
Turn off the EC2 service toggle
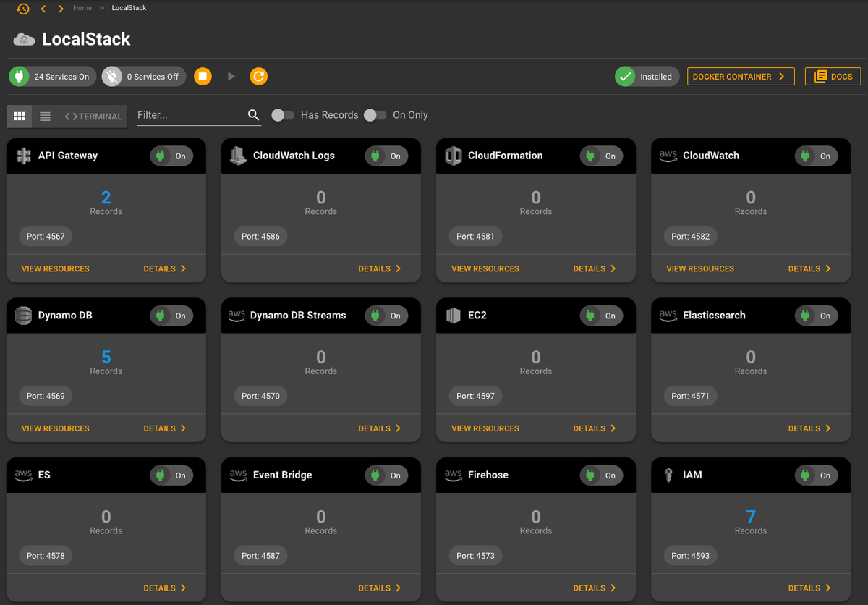click(x=601, y=316)
